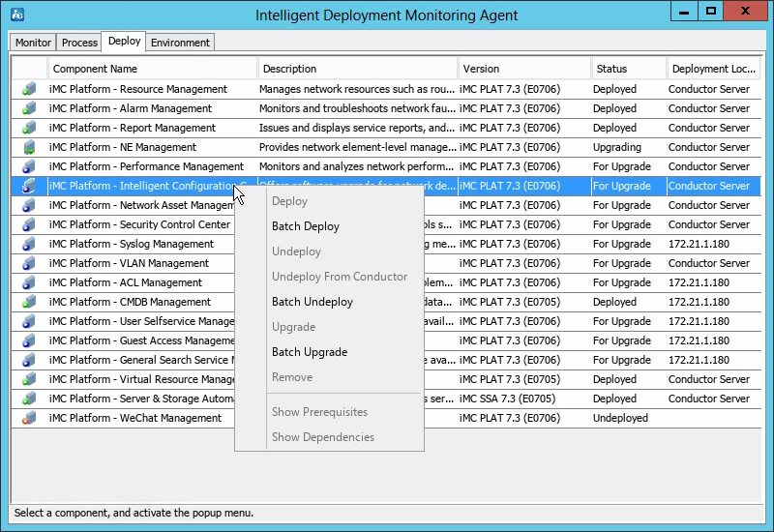Click the General Search Service row icon
Image resolution: width=774 pixels, height=532 pixels.
click(29, 360)
